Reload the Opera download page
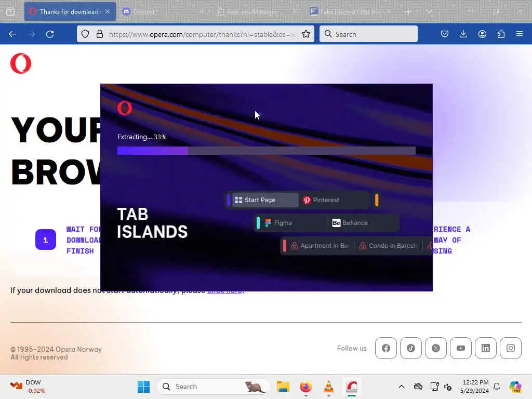 tap(50, 34)
